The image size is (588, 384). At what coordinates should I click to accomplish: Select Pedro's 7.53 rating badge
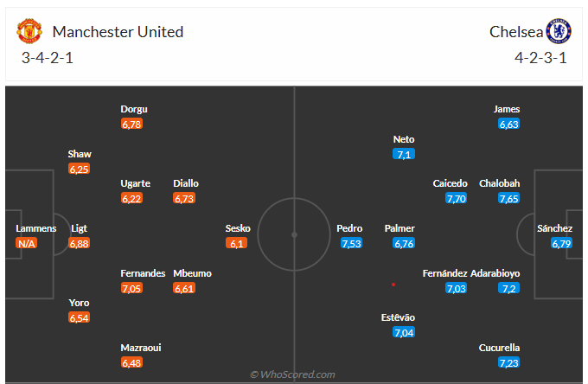point(351,244)
